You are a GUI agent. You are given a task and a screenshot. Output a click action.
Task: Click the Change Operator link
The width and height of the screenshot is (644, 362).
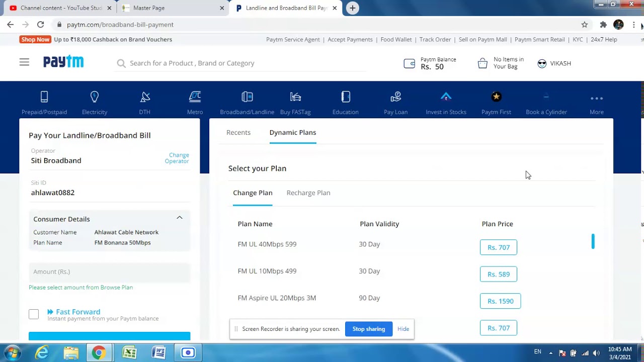click(x=177, y=158)
